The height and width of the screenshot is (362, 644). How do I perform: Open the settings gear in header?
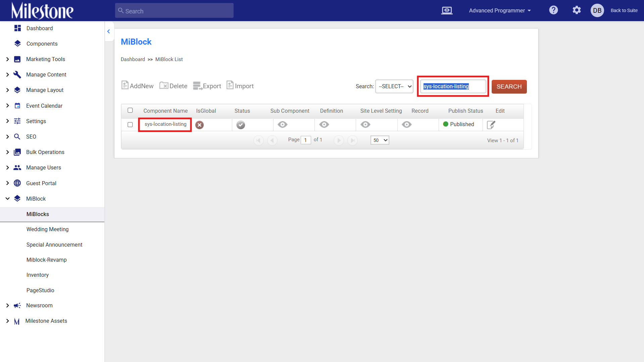tap(577, 10)
